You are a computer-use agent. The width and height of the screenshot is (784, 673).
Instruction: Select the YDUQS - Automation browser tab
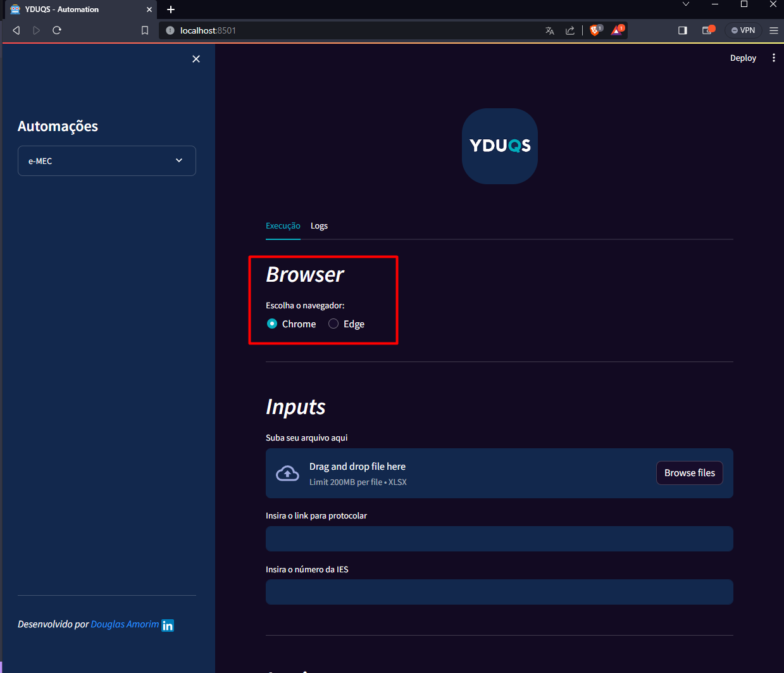point(80,9)
